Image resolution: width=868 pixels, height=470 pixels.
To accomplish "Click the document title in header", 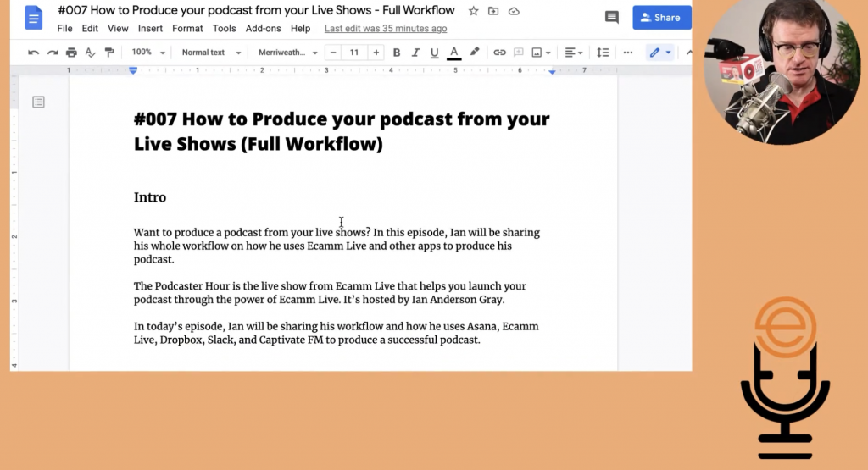I will coord(256,10).
